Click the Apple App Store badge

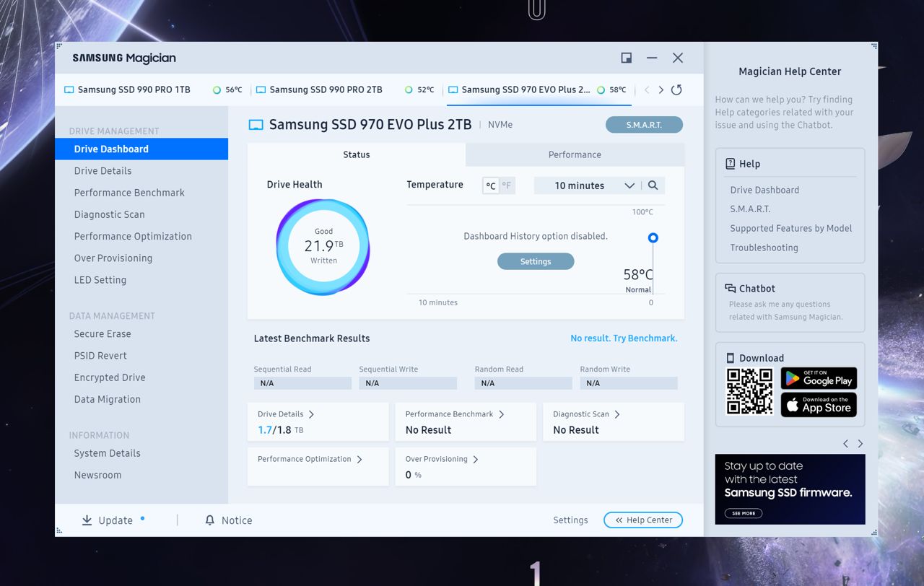(819, 405)
